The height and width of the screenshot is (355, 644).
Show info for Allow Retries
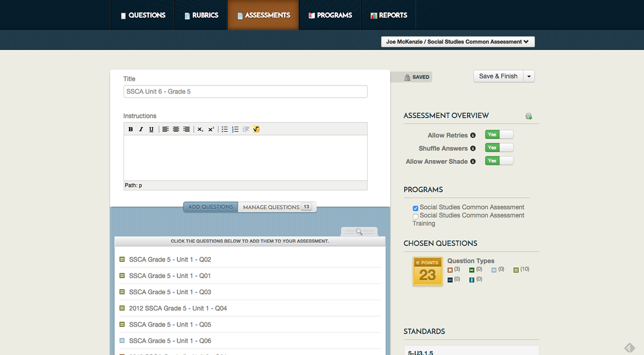pos(473,135)
